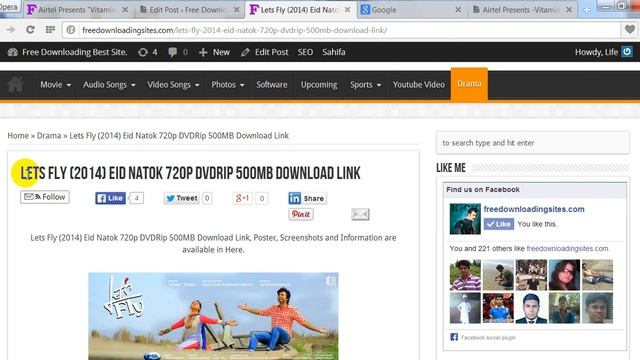The height and width of the screenshot is (360, 640).
Task: Go to site home house icon
Action: click(x=16, y=84)
